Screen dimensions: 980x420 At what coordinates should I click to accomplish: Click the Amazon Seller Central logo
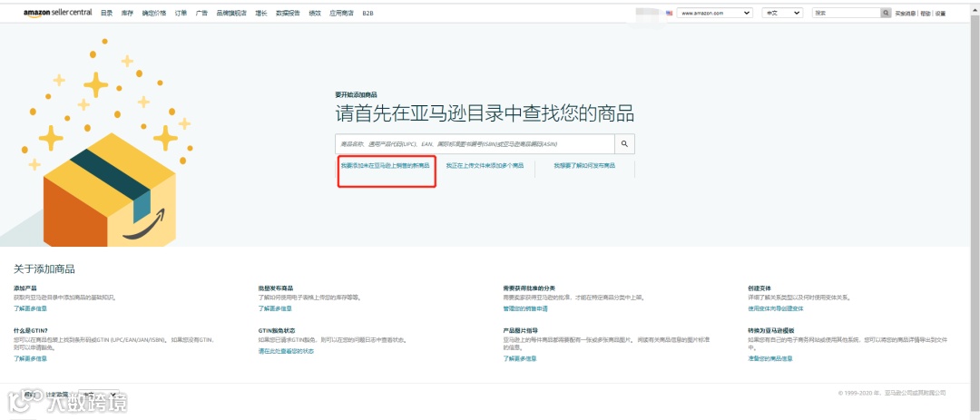pyautogui.click(x=57, y=13)
